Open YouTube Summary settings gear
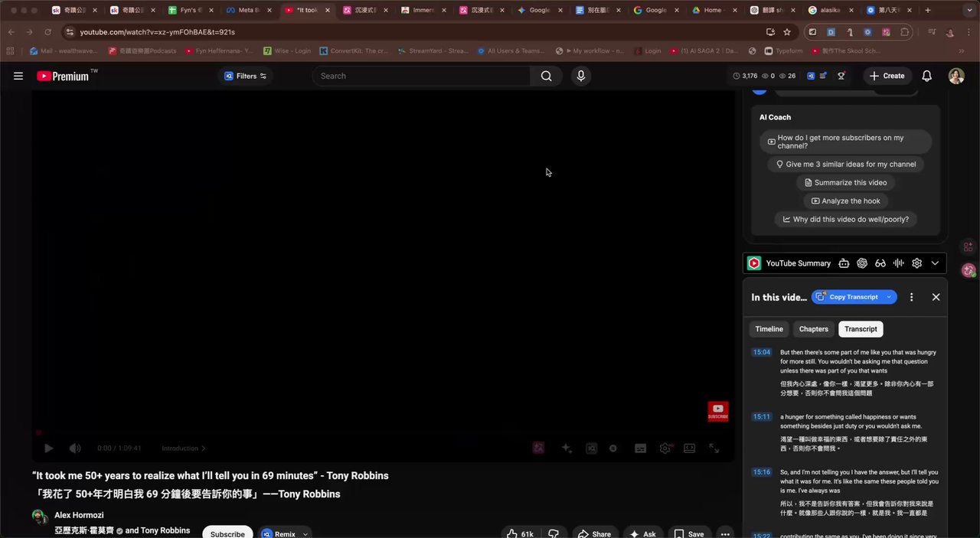980x538 pixels. (916, 263)
